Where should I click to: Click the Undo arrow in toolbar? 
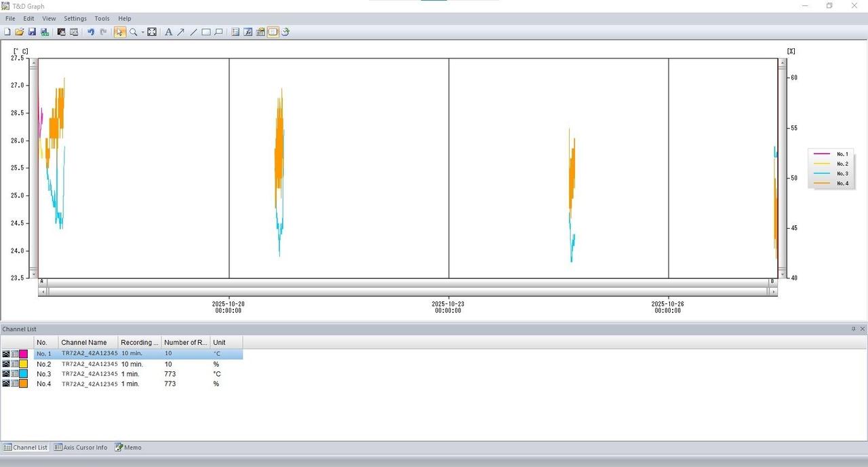91,32
